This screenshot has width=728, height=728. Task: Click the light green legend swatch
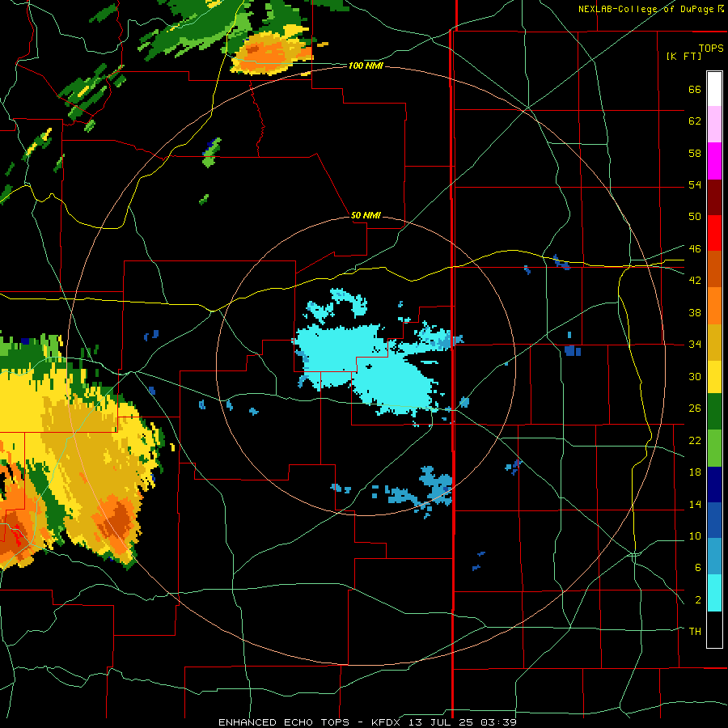(x=714, y=448)
